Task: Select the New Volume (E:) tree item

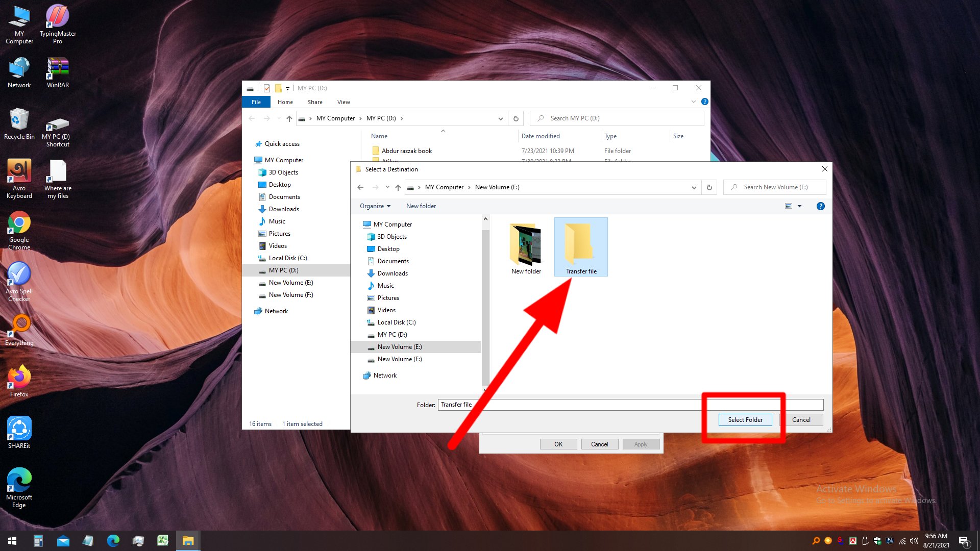Action: tap(400, 346)
